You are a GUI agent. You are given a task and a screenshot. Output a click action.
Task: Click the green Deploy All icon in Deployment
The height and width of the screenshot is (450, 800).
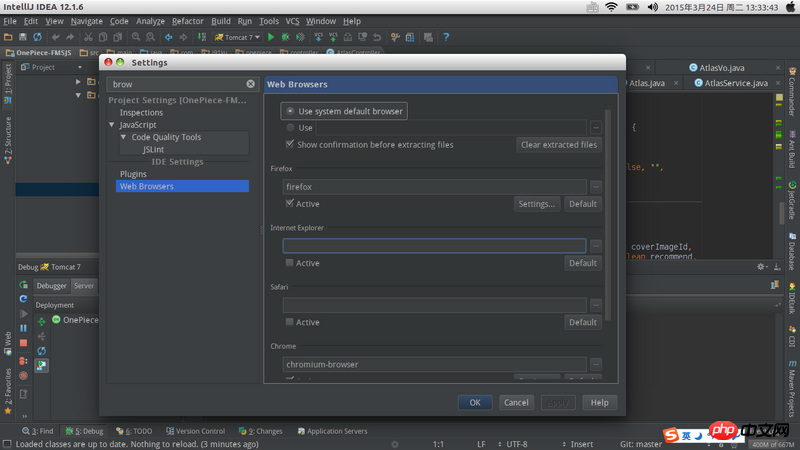pos(42,321)
